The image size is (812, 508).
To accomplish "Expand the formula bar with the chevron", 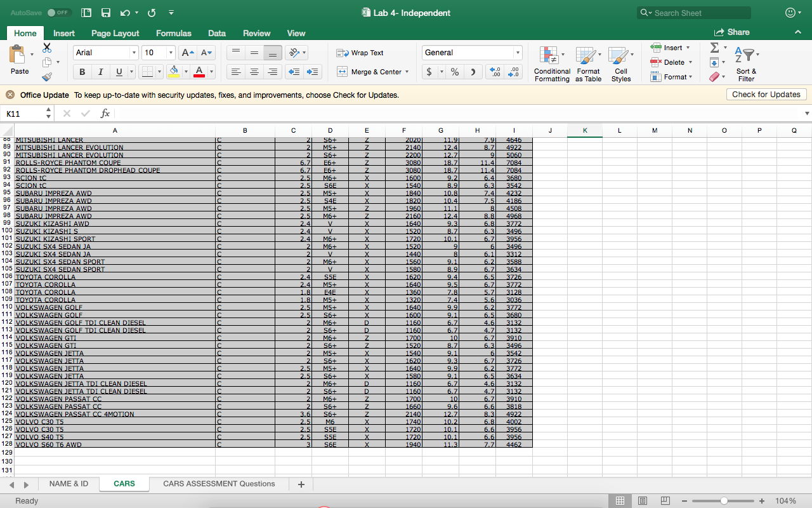I will click(807, 113).
